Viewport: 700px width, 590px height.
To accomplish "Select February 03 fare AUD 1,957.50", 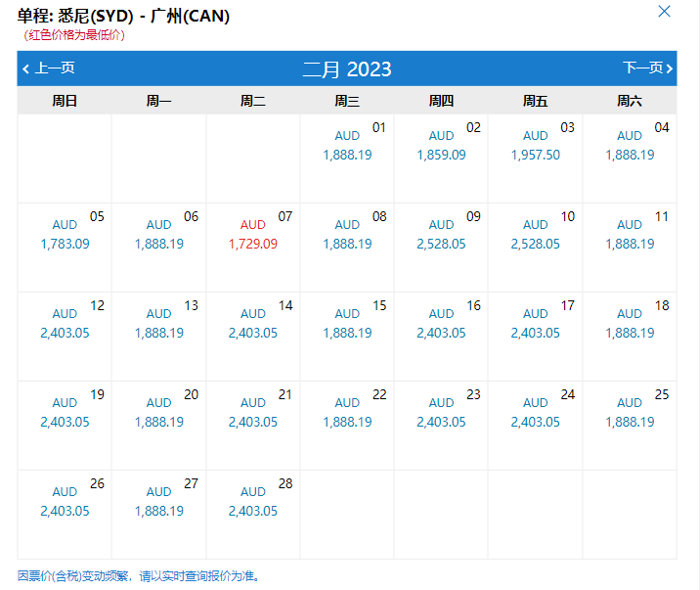I will [x=536, y=159].
